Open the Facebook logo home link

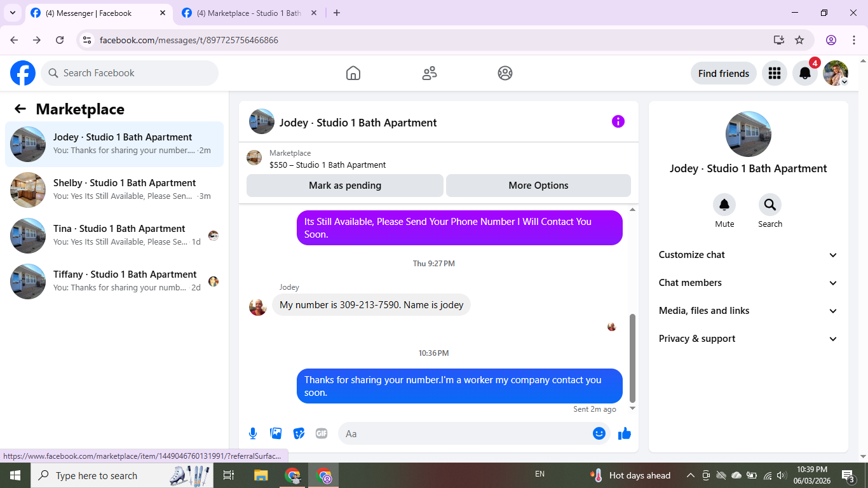23,73
